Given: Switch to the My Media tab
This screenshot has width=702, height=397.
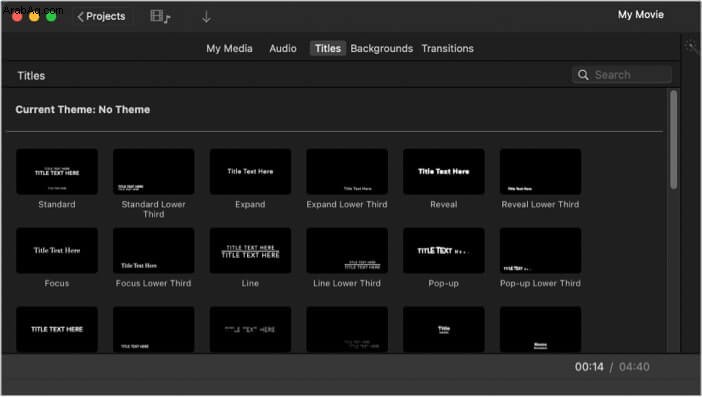Looking at the screenshot, I should tap(229, 48).
